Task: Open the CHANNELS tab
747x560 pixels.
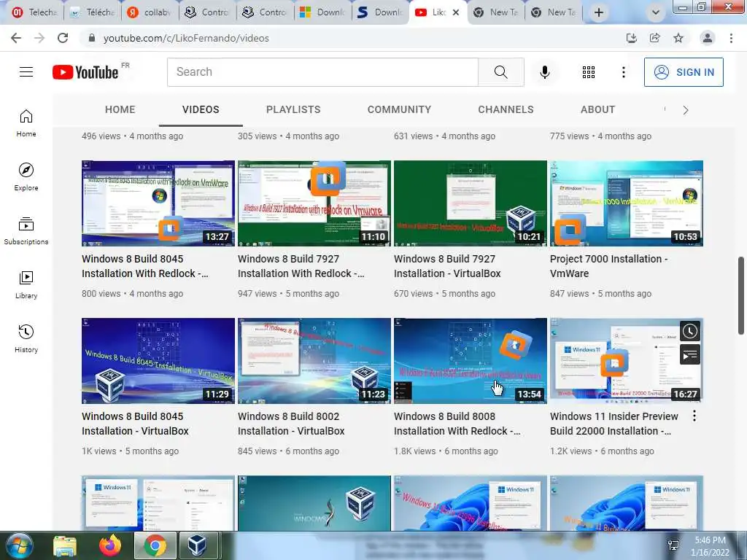Action: (x=506, y=109)
